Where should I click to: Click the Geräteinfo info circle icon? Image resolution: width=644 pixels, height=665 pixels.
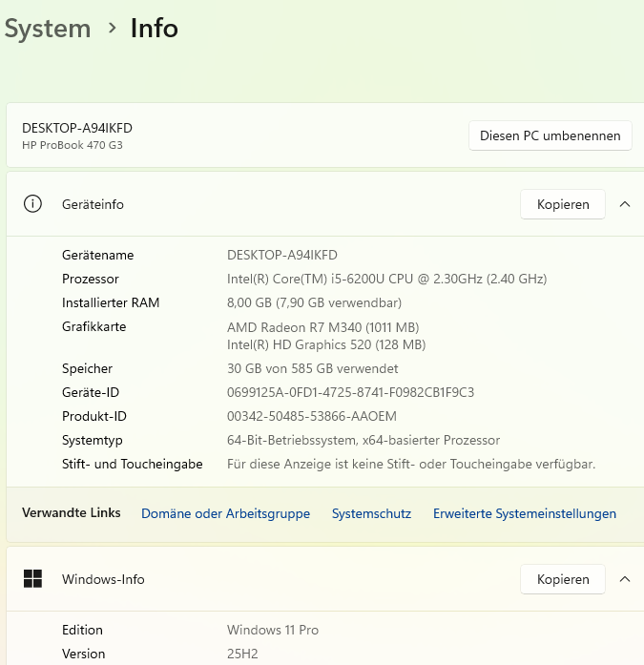(32, 204)
